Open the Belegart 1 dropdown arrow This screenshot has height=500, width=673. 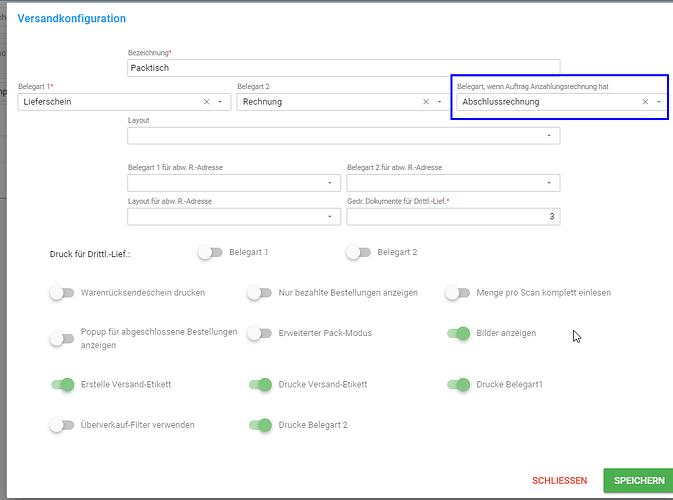[x=220, y=102]
